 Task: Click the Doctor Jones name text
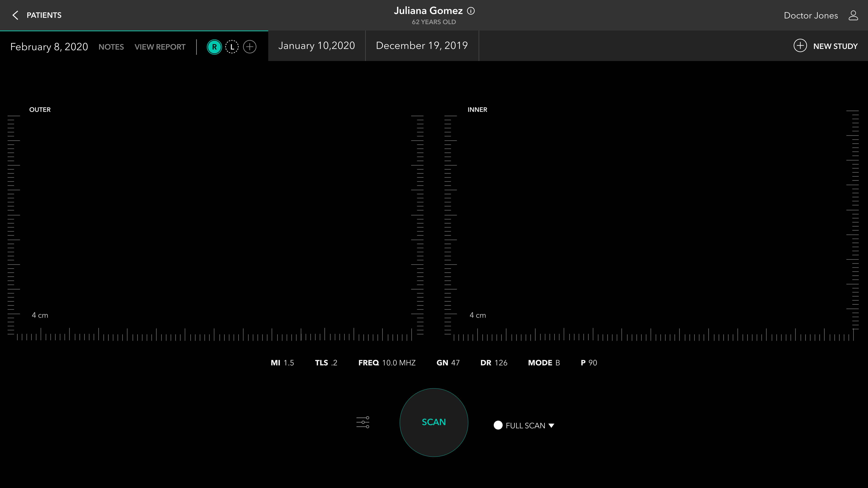(810, 16)
